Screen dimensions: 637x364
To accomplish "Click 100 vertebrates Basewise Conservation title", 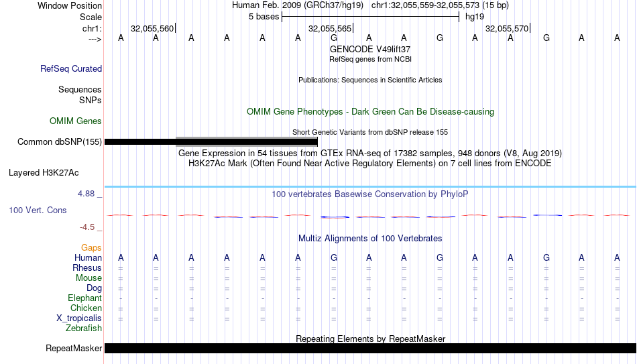I will [x=370, y=194].
